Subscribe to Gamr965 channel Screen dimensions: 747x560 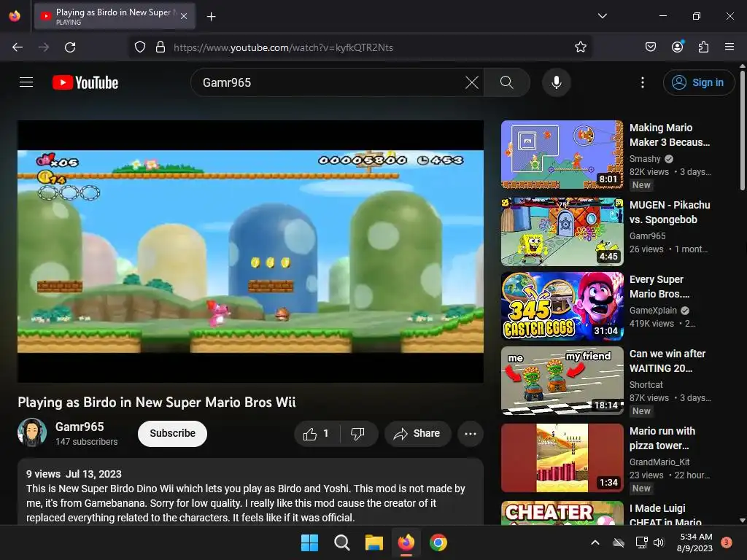pyautogui.click(x=172, y=433)
